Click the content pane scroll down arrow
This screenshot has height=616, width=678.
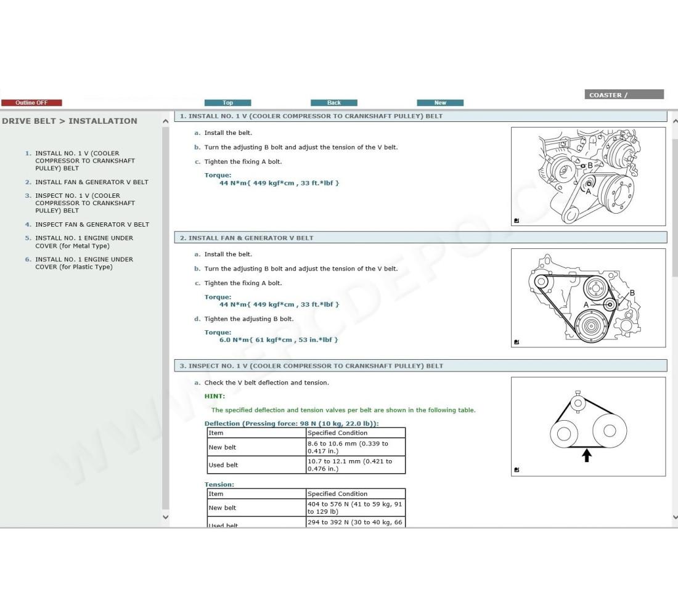tap(676, 517)
